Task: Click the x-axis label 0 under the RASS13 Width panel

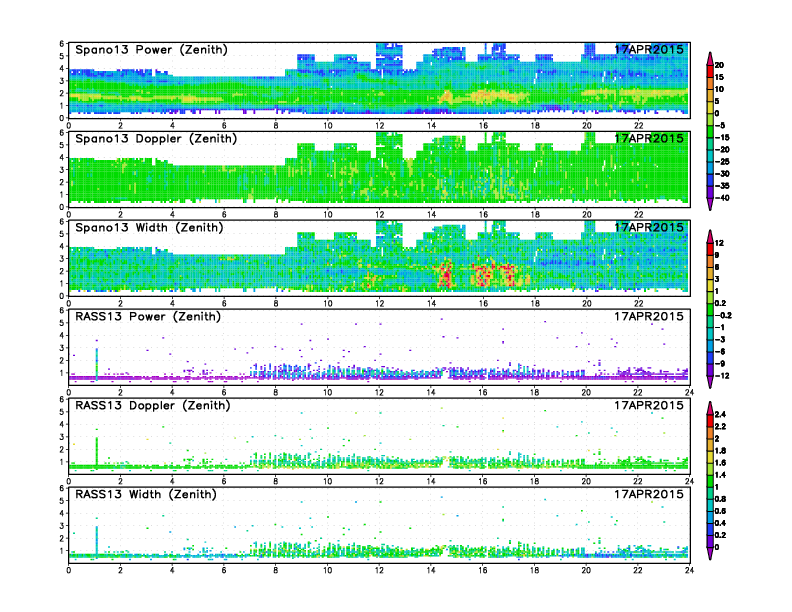Action: [69, 570]
